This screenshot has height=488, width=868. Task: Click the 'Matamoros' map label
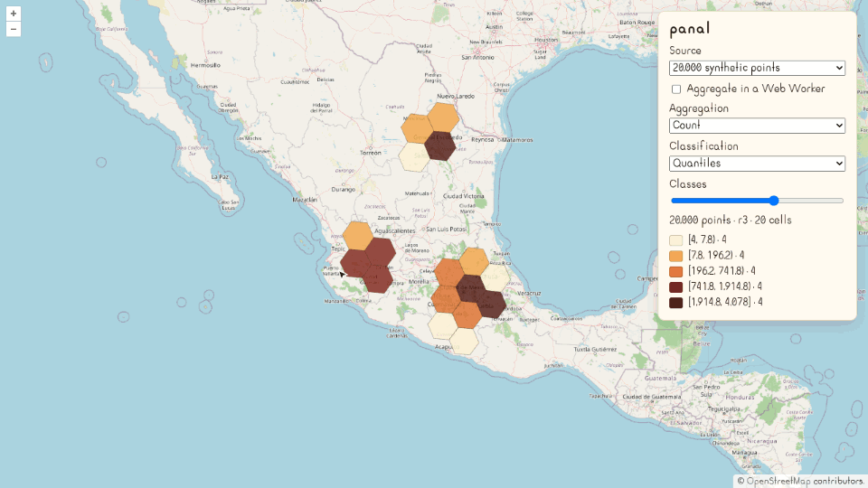coord(518,140)
